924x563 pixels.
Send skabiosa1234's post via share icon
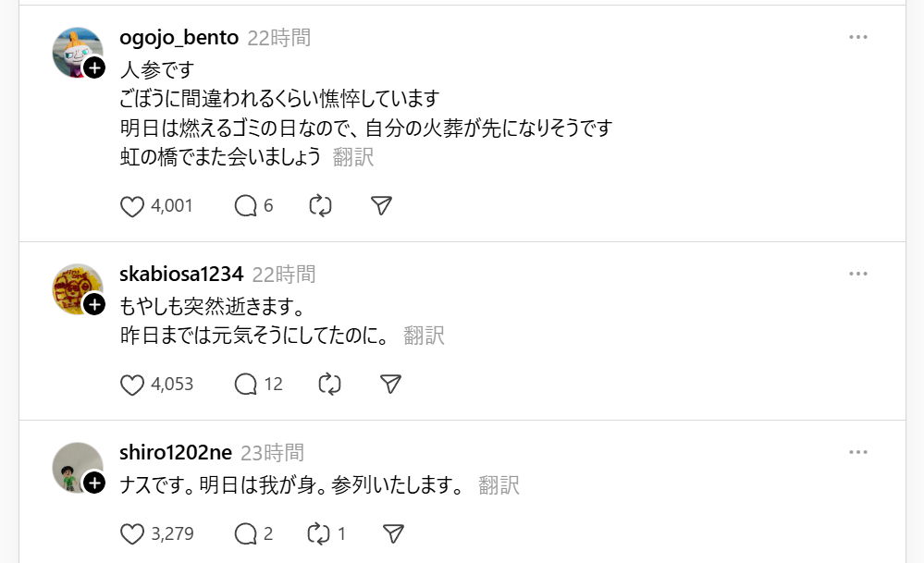[391, 384]
